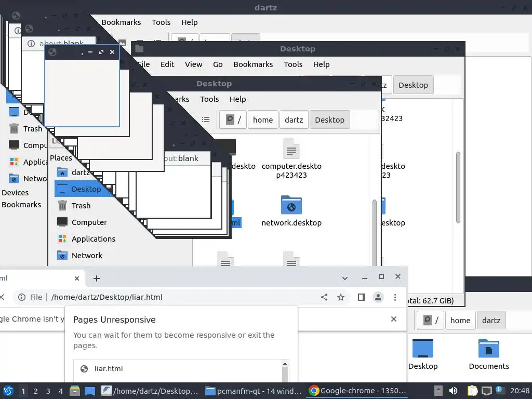Switch to detailed list view icon
Viewport: 532px width, 399px height.
click(x=206, y=119)
